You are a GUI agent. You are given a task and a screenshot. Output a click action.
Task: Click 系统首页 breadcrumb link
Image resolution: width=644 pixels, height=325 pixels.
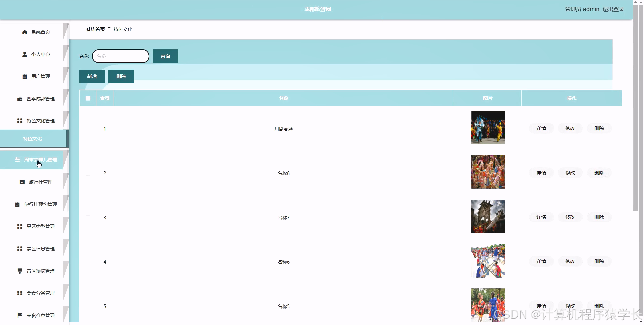click(x=95, y=29)
